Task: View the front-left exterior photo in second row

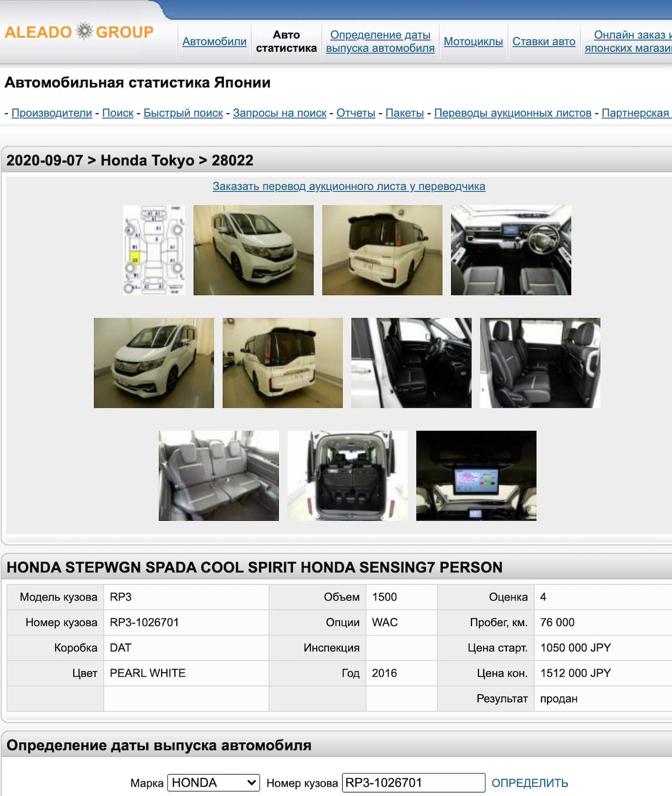Action: pyautogui.click(x=154, y=363)
